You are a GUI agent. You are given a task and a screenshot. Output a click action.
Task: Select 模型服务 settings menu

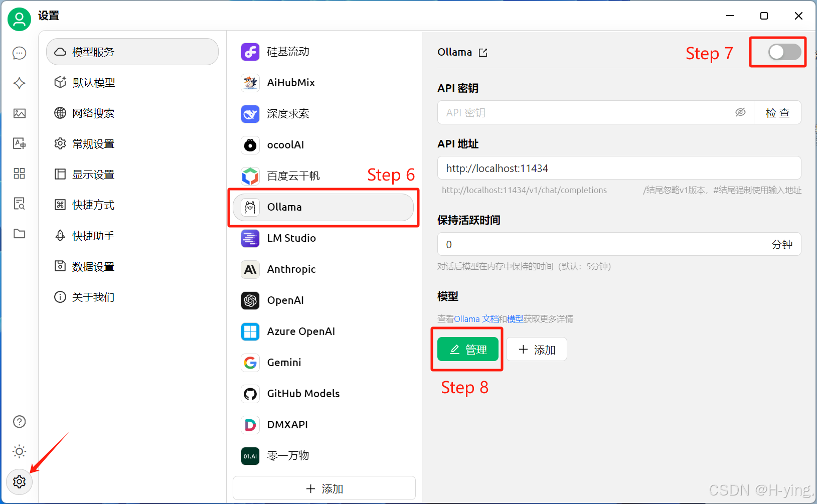coord(132,52)
